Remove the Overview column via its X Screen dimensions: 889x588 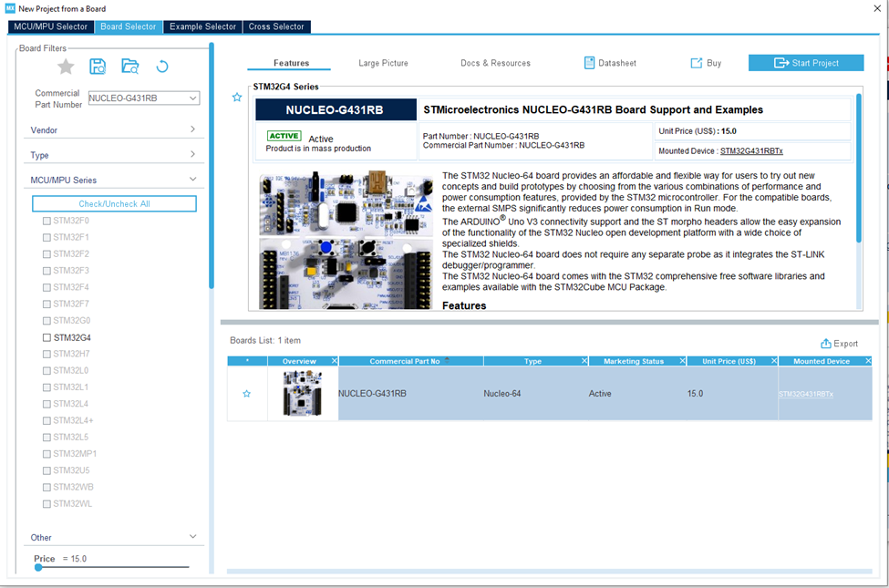tap(335, 361)
